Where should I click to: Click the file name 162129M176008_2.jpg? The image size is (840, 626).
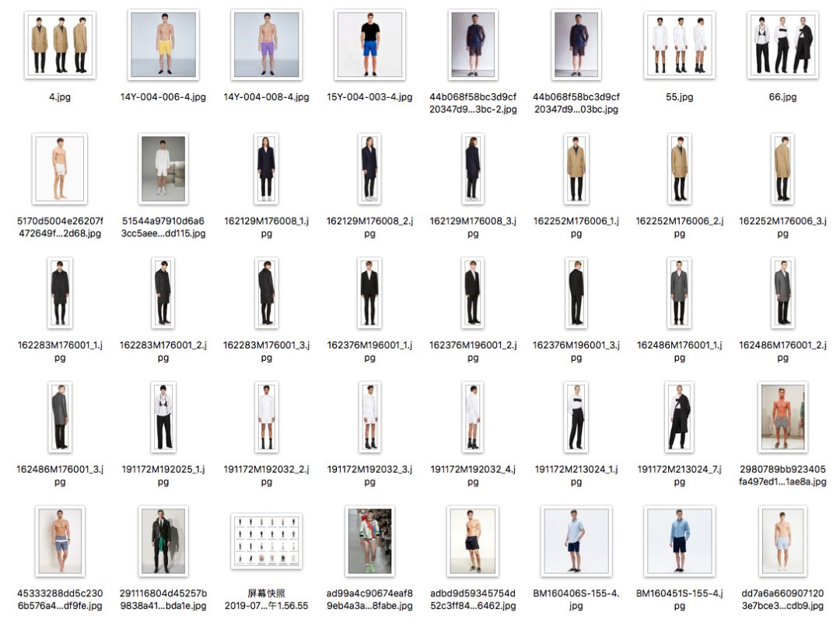pos(369,227)
